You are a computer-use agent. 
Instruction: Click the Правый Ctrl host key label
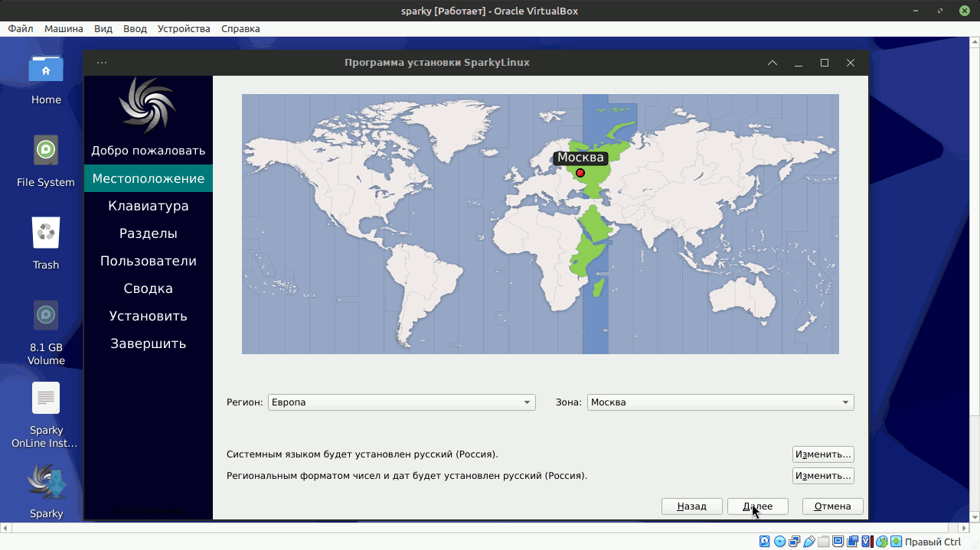933,542
